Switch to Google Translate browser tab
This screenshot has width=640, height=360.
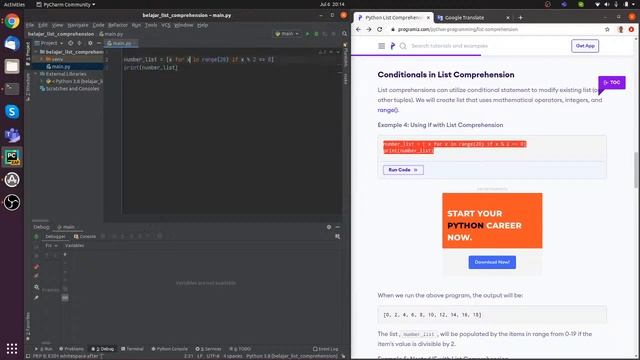(x=464, y=18)
